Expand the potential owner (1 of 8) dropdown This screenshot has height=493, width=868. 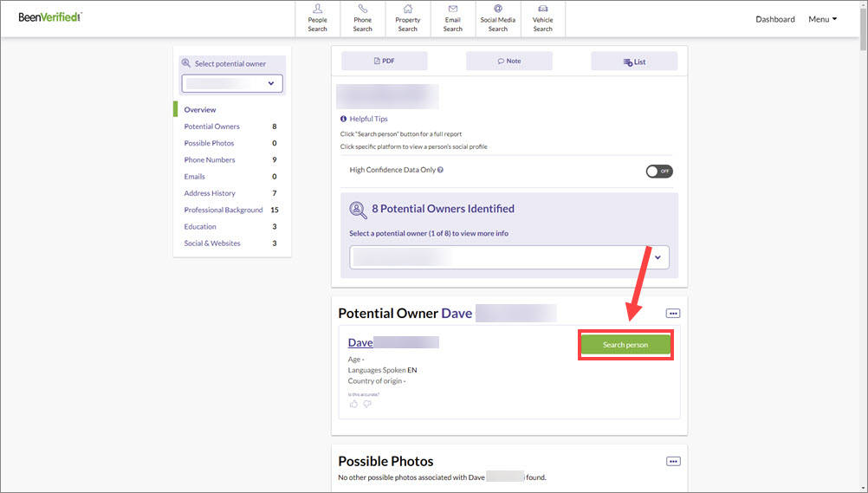pos(509,257)
